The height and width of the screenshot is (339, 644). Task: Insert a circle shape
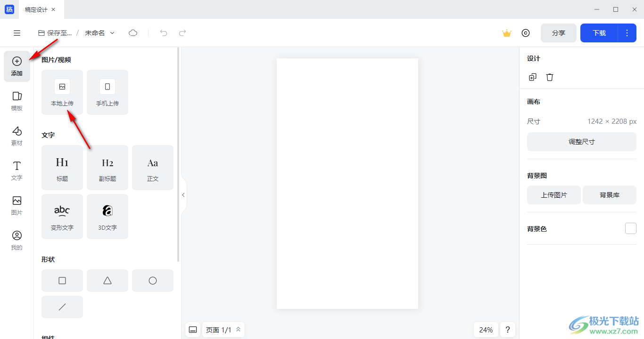(153, 281)
